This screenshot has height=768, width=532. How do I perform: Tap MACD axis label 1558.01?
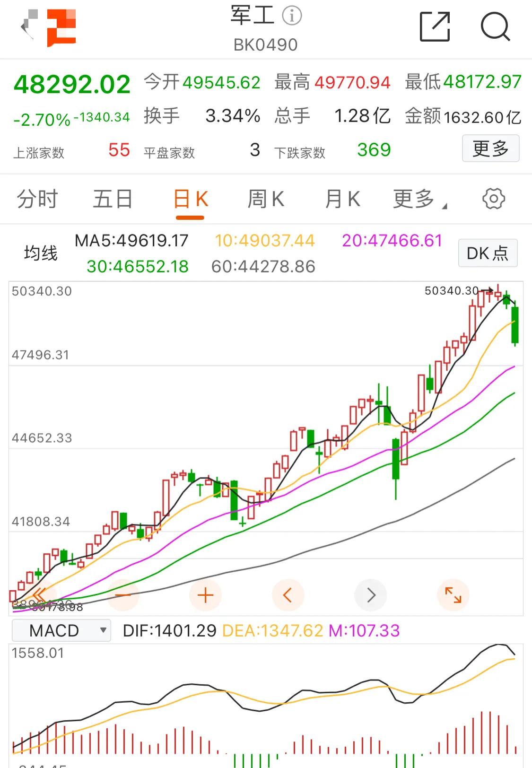[x=38, y=653]
